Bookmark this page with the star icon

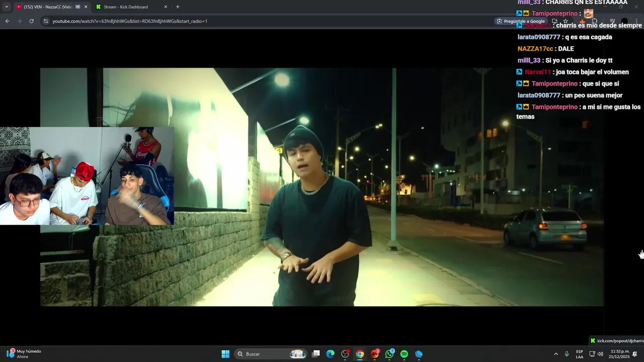pos(566,21)
